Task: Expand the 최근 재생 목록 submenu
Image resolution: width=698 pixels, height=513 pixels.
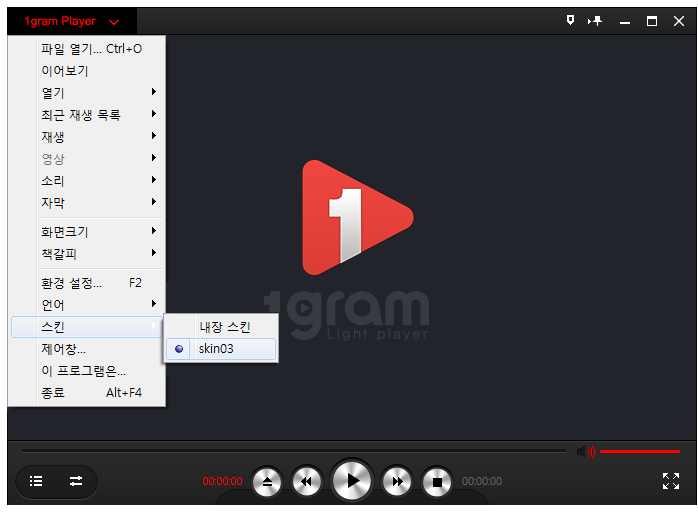Action: [x=87, y=114]
